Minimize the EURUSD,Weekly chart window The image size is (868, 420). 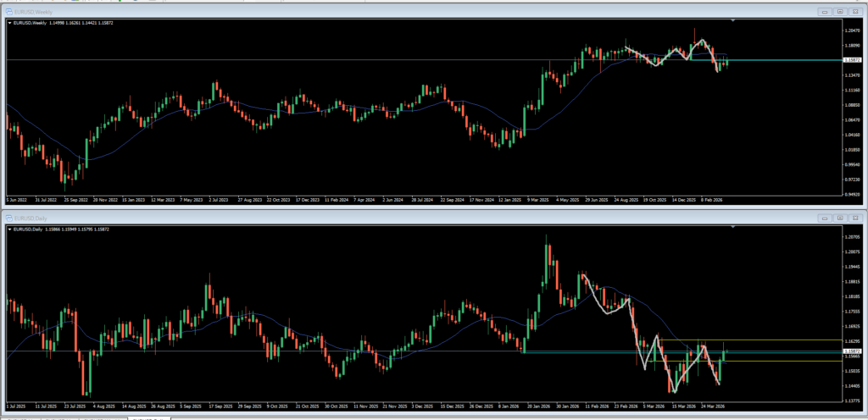(x=826, y=12)
